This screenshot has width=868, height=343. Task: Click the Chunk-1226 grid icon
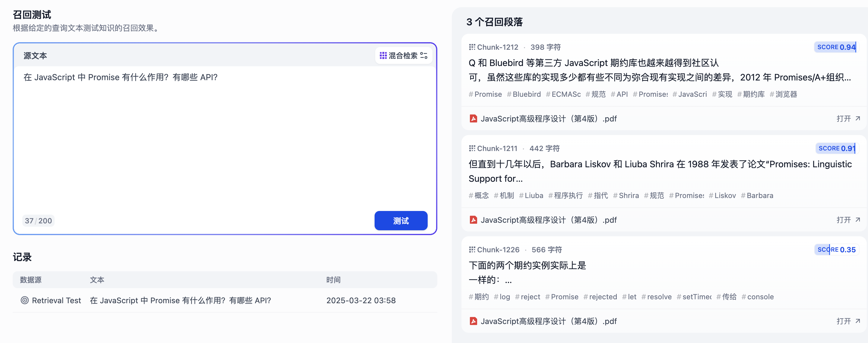click(472, 250)
